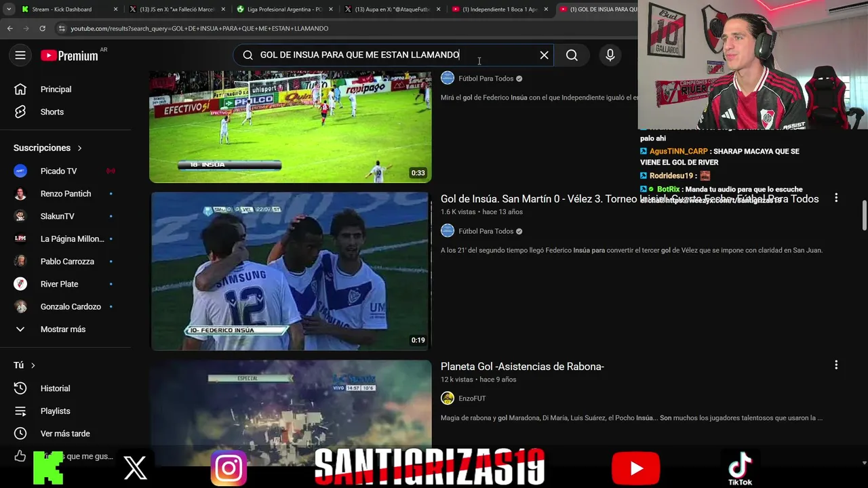Close the Kick Dashboard tab

[x=115, y=9]
